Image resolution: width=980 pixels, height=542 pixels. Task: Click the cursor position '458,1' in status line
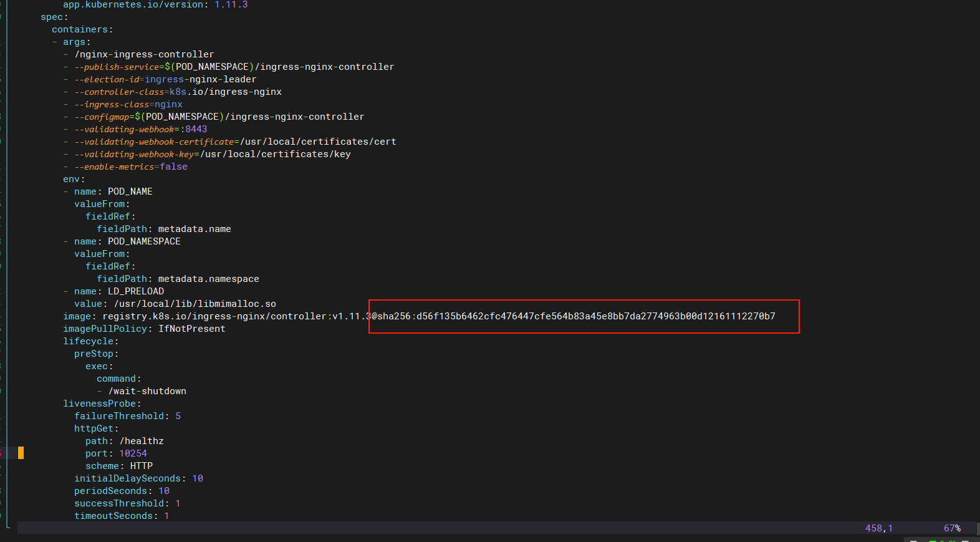(879, 528)
